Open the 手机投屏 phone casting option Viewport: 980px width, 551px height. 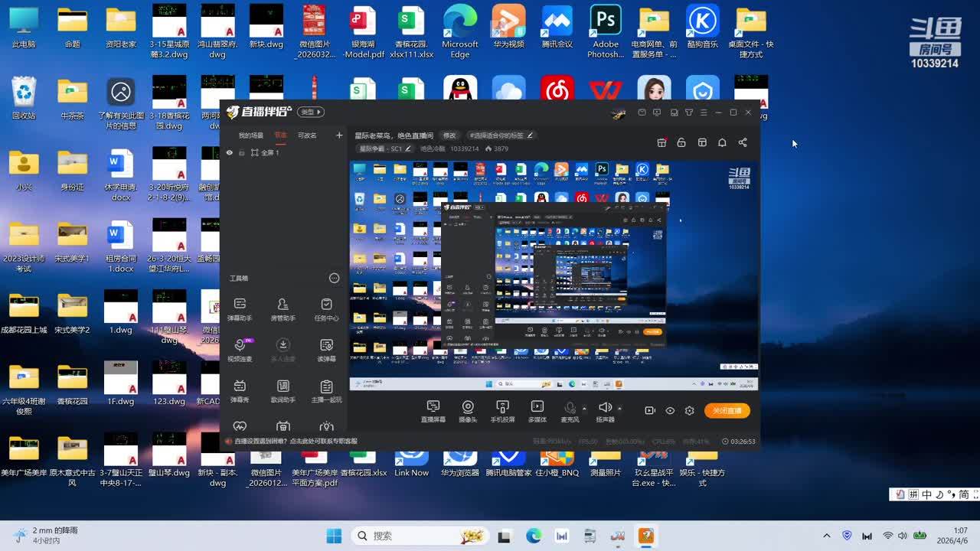click(x=502, y=410)
